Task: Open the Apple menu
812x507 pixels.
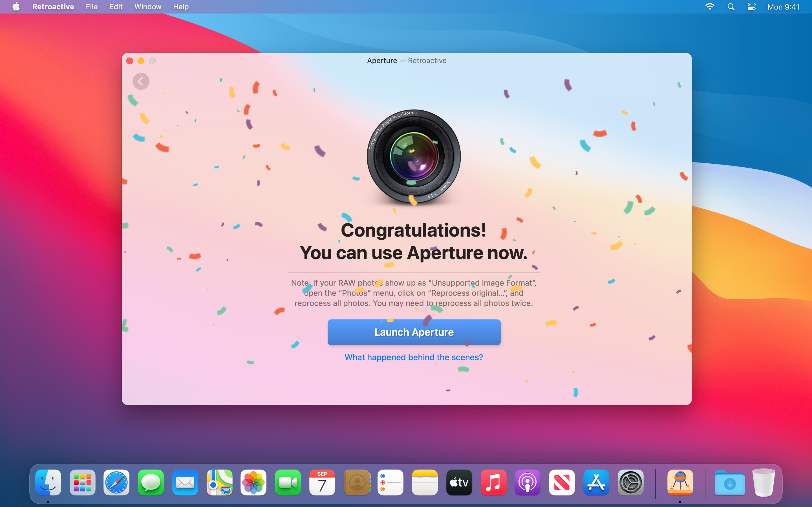Action: [x=16, y=7]
